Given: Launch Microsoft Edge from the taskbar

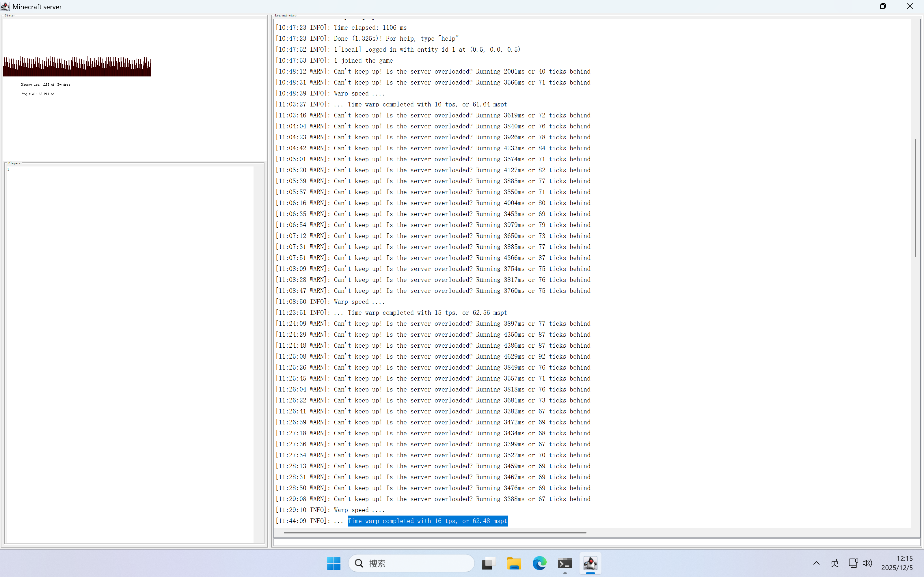Looking at the screenshot, I should (539, 563).
